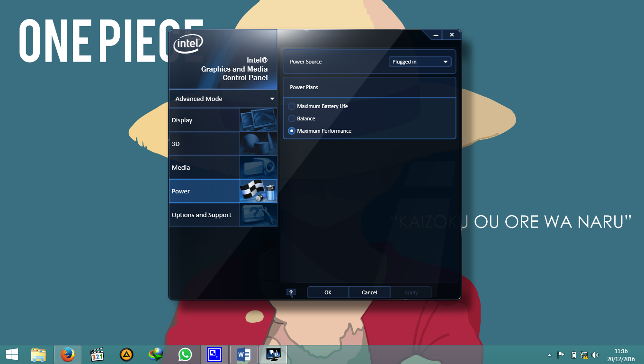This screenshot has width=644, height=364.
Task: Select the Maximum Performance radio button
Action: 292,131
